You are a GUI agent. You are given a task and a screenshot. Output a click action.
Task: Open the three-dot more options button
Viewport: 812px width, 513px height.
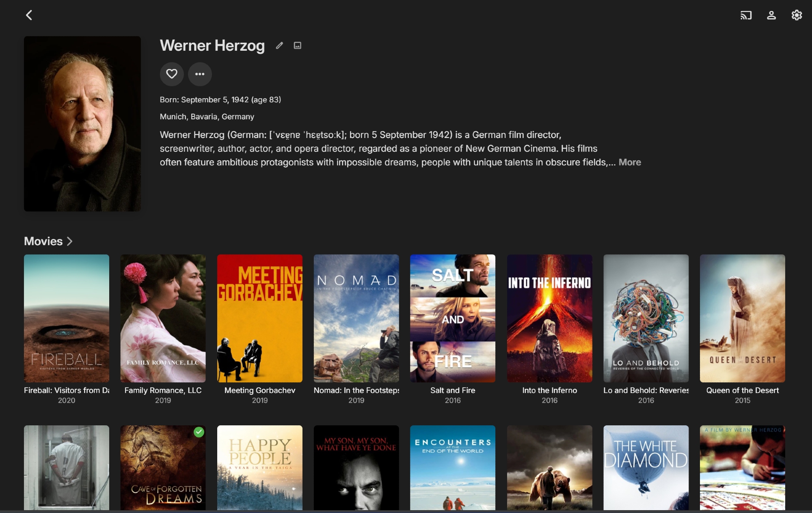tap(200, 74)
